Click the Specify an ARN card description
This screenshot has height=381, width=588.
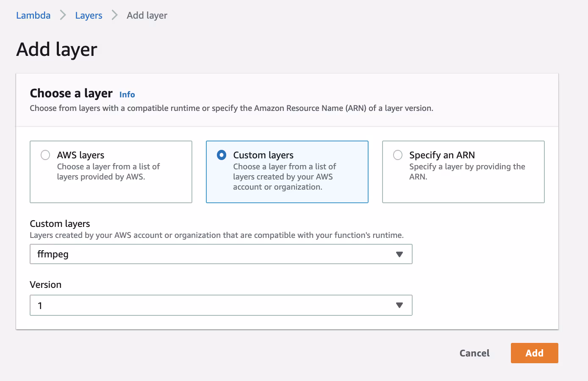click(x=467, y=171)
